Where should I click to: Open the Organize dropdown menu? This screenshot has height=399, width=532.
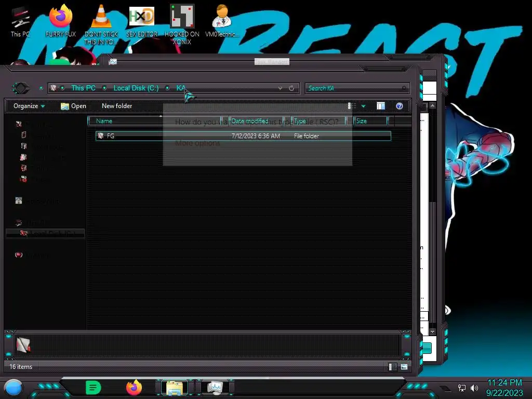[x=29, y=106]
